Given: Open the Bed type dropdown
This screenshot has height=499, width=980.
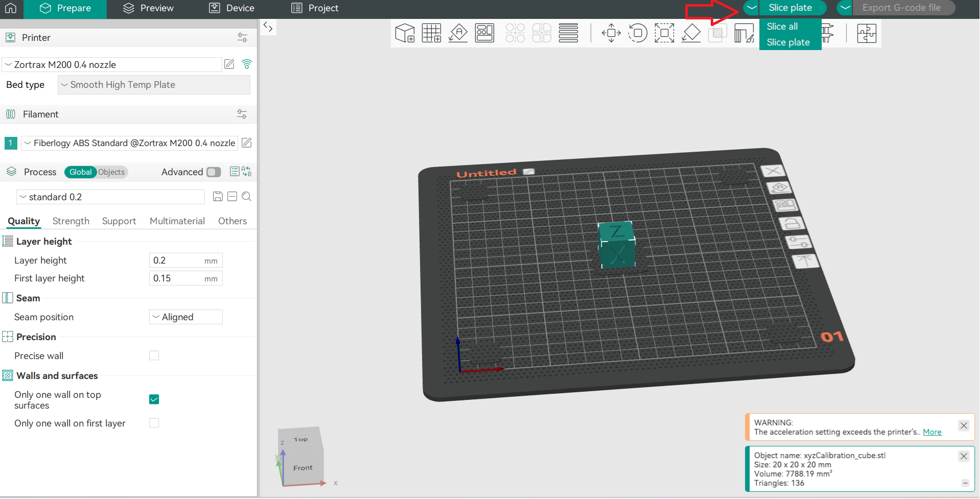Looking at the screenshot, I should (154, 85).
